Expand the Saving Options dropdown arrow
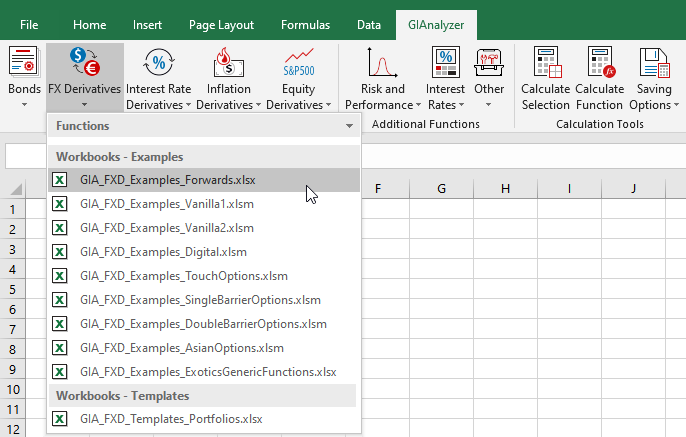Image resolution: width=686 pixels, height=437 pixels. point(676,105)
